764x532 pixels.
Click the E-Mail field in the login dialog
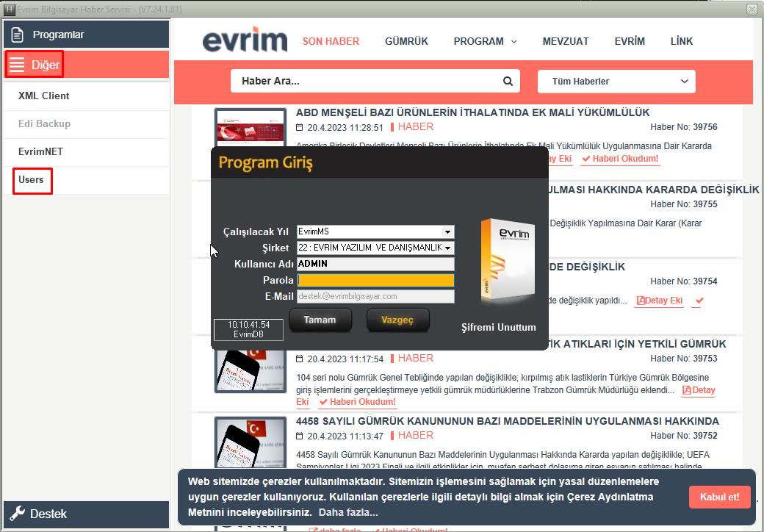point(375,296)
